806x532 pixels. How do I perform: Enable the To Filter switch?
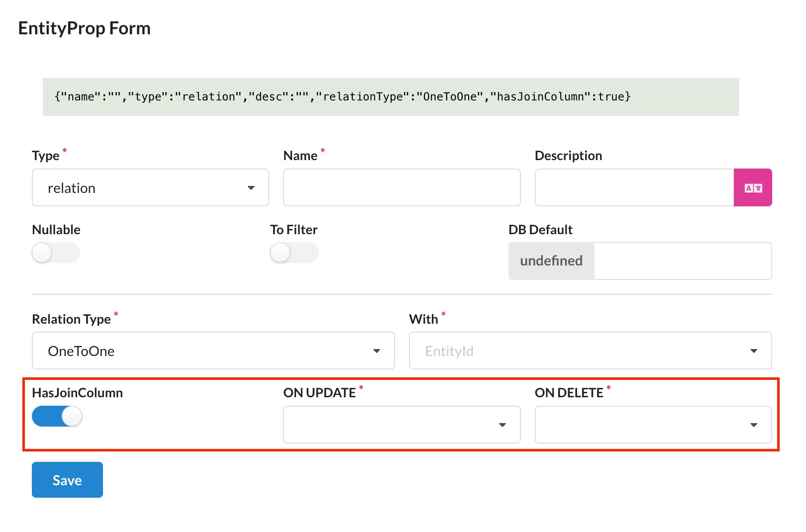294,253
